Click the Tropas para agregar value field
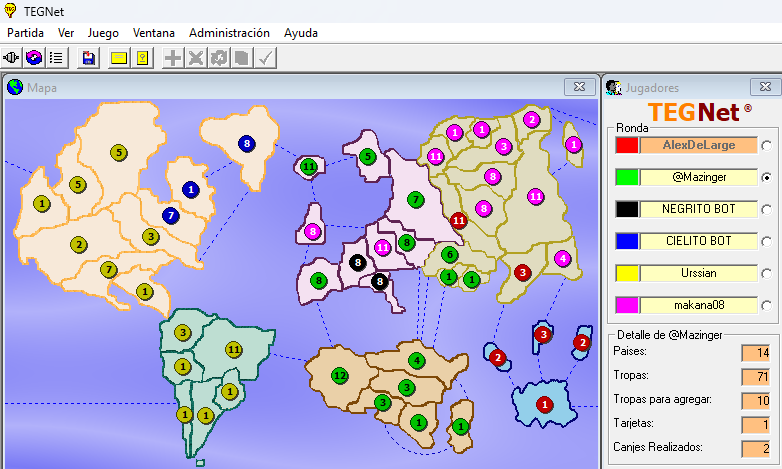The image size is (782, 469). point(755,400)
